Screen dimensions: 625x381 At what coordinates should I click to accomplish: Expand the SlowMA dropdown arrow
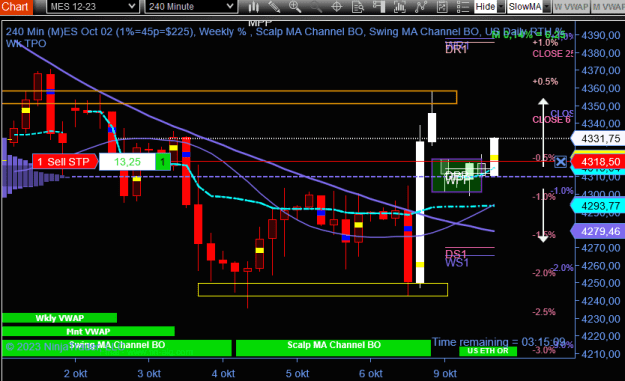547,7
